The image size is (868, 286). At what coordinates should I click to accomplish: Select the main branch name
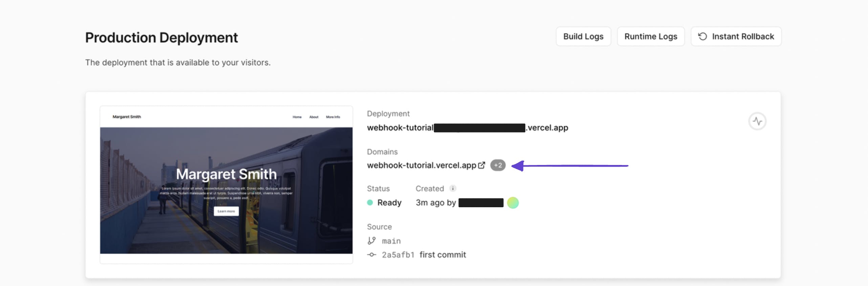[391, 241]
